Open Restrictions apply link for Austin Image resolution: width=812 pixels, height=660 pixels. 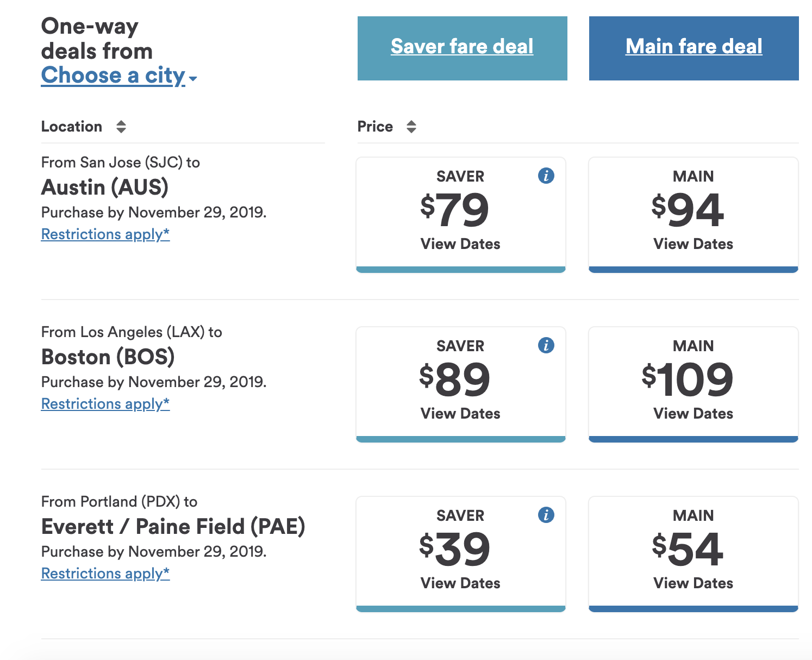[105, 234]
